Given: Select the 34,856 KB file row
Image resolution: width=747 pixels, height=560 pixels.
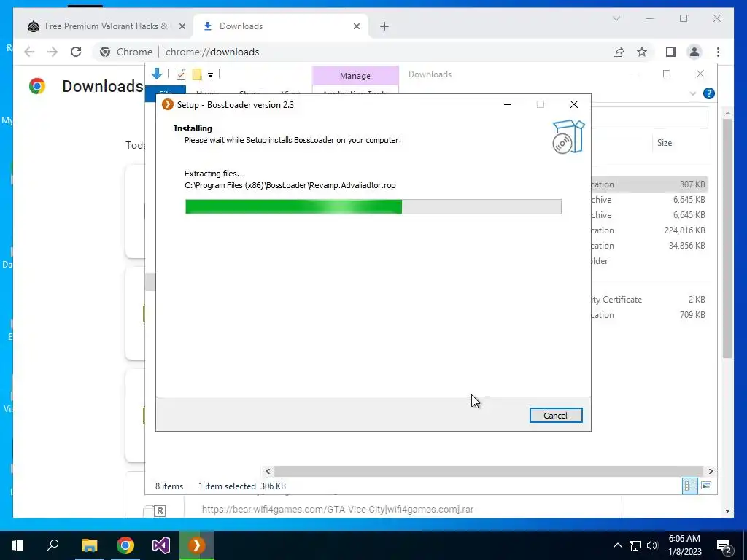Looking at the screenshot, I should click(650, 246).
